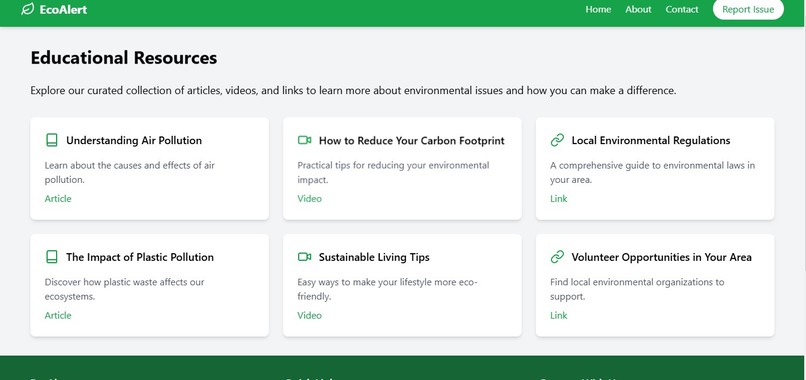This screenshot has height=380, width=806.
Task: Open the Home navigation link
Action: 598,9
